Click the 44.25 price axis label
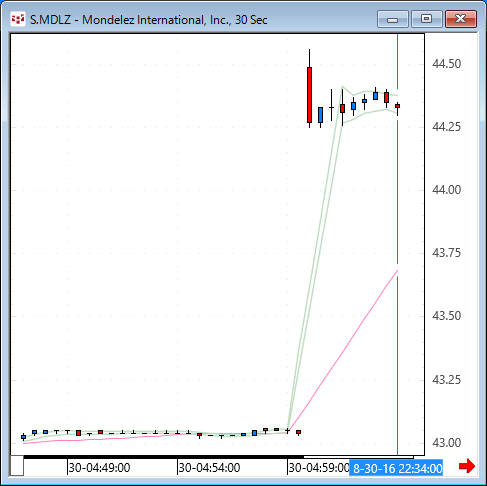Image resolution: width=487 pixels, height=486 pixels. pos(446,127)
